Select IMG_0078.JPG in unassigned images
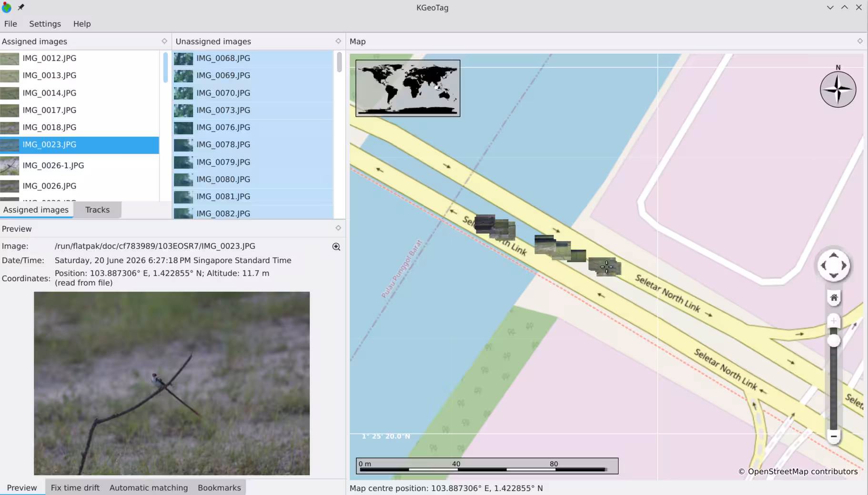Viewport: 868px width, 495px height. pyautogui.click(x=253, y=144)
